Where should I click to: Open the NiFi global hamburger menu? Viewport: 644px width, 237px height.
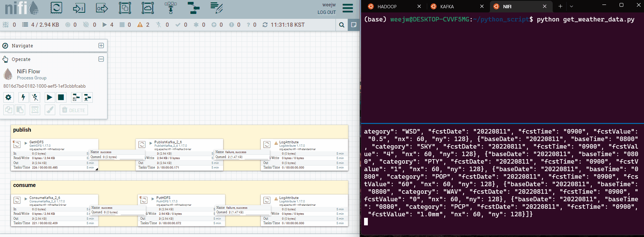coord(348,8)
